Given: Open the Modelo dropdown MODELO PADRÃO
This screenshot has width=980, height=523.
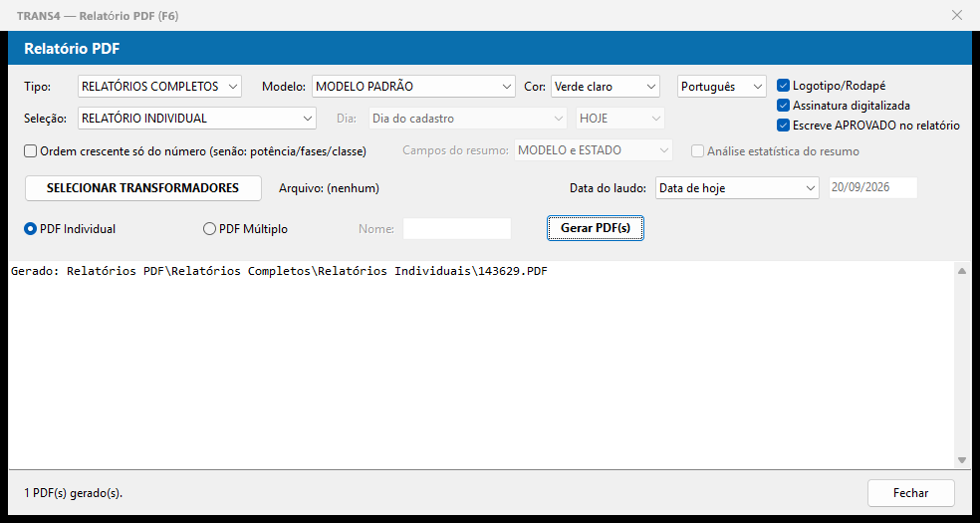Looking at the screenshot, I should [413, 87].
